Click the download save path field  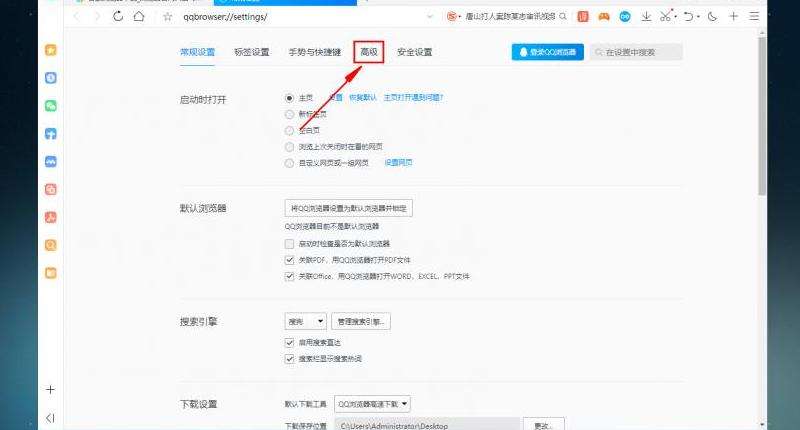tap(427, 425)
